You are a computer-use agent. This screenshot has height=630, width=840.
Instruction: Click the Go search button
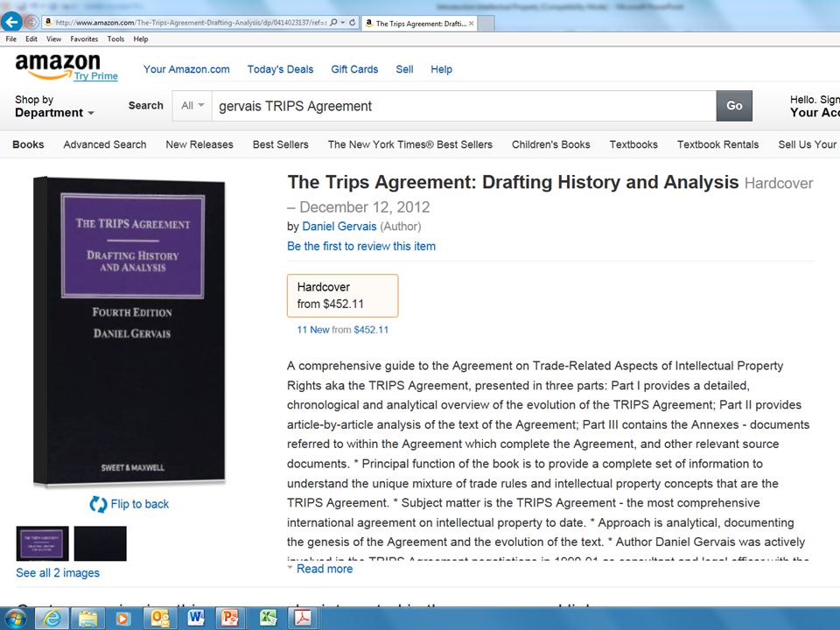pos(734,106)
